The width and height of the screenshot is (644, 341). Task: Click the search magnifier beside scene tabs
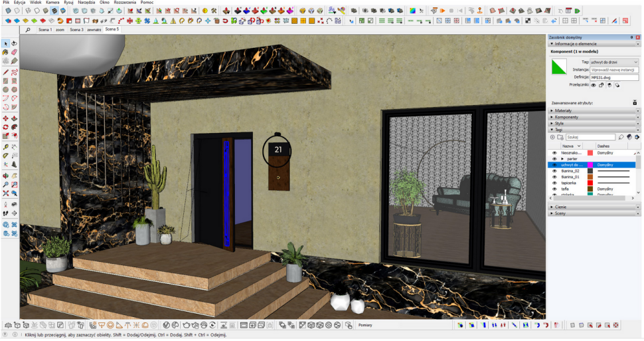point(28,30)
